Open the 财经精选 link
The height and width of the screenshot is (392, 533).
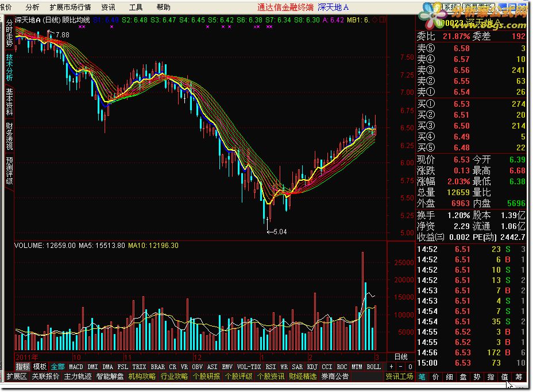pos(303,377)
